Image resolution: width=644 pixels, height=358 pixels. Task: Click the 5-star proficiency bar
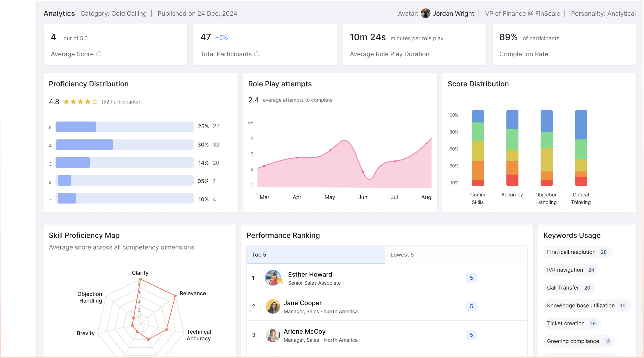coord(125,127)
